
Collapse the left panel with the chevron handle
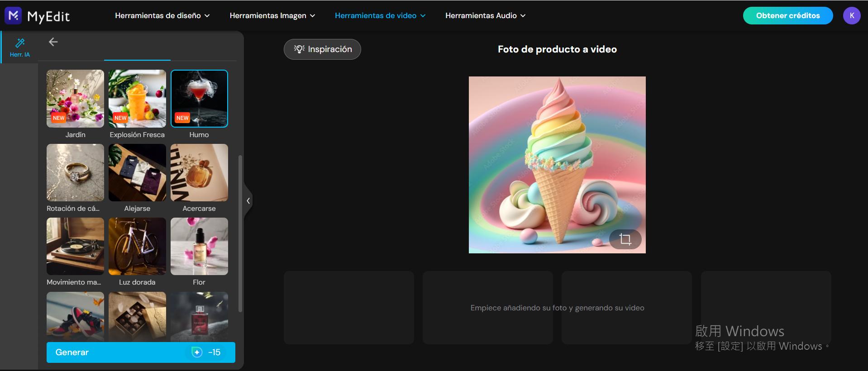(248, 201)
